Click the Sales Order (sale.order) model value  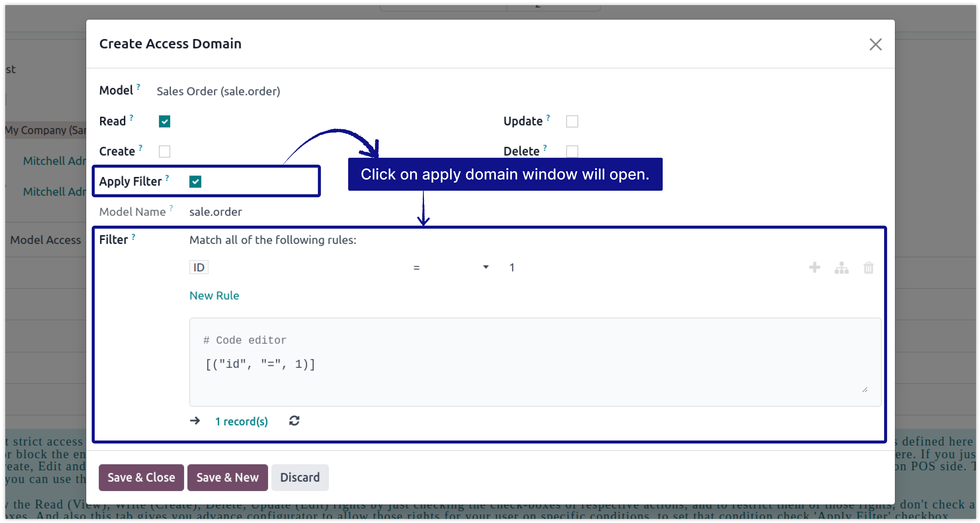[218, 91]
